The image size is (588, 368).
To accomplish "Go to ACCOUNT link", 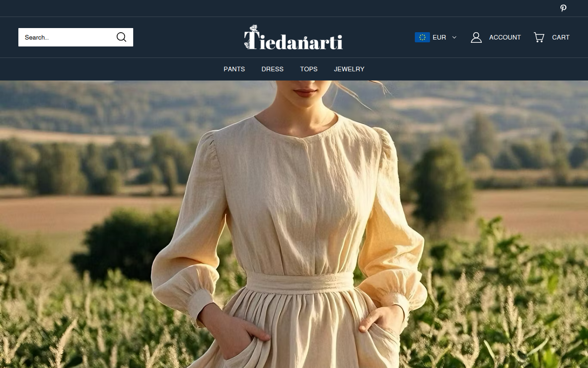I will (505, 37).
